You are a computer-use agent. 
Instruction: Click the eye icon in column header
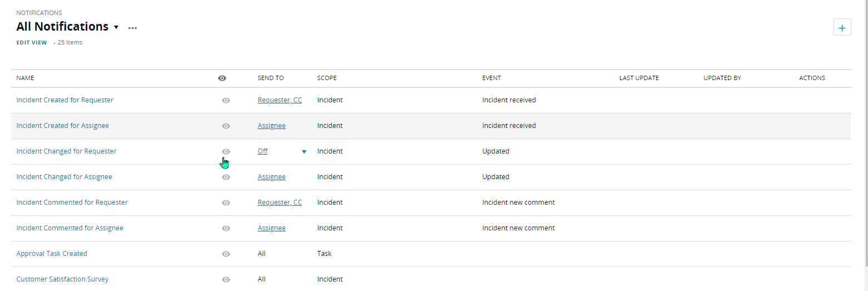222,78
